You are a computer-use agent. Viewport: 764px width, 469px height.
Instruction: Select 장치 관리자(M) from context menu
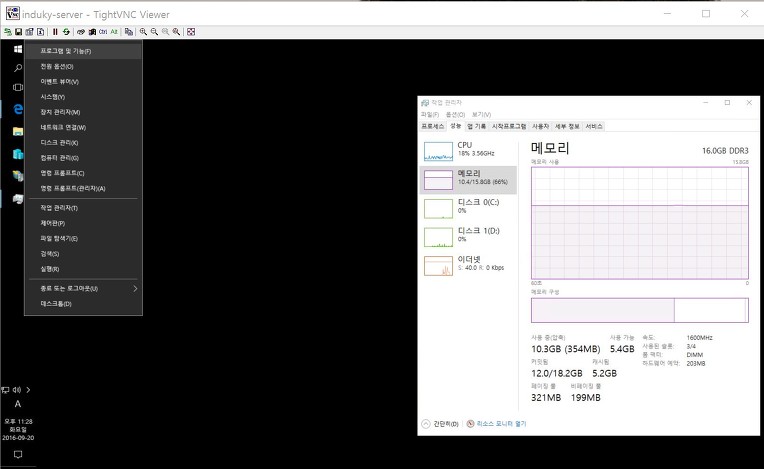tap(60, 112)
